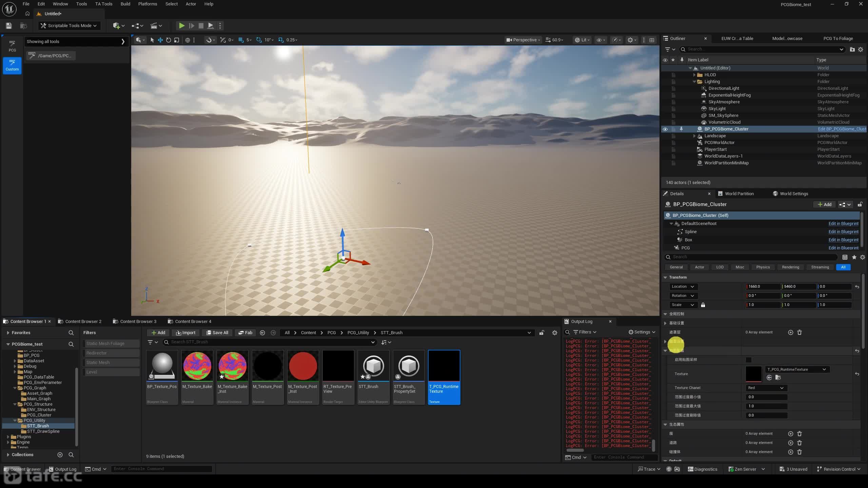Create a new folder in the Outliner

pyautogui.click(x=852, y=49)
